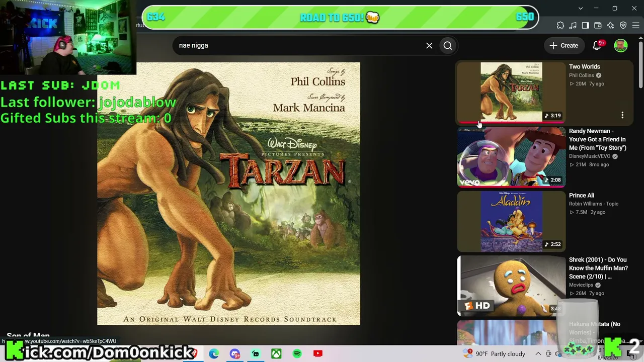Visit the Phil Collins channel under Two Worlds
The height and width of the screenshot is (362, 644).
[582, 75]
